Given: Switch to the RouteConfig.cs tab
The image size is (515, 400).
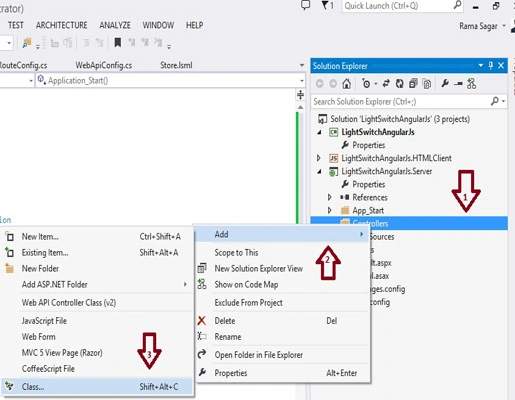Looking at the screenshot, I should [x=23, y=65].
